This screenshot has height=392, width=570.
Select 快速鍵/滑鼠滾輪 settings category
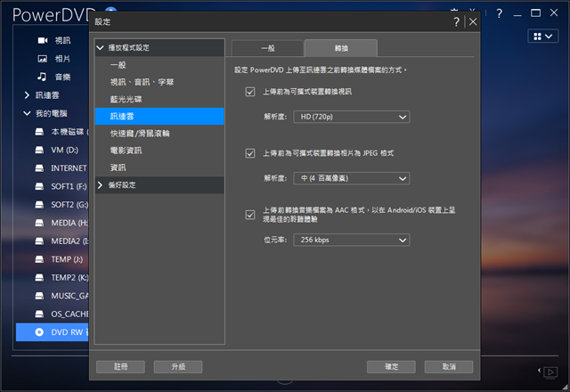point(159,134)
